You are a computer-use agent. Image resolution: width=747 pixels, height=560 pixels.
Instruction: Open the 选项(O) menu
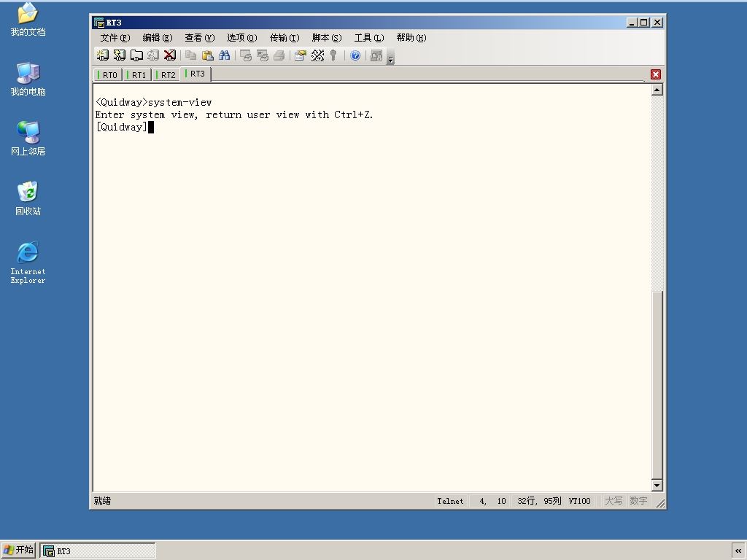pyautogui.click(x=242, y=38)
